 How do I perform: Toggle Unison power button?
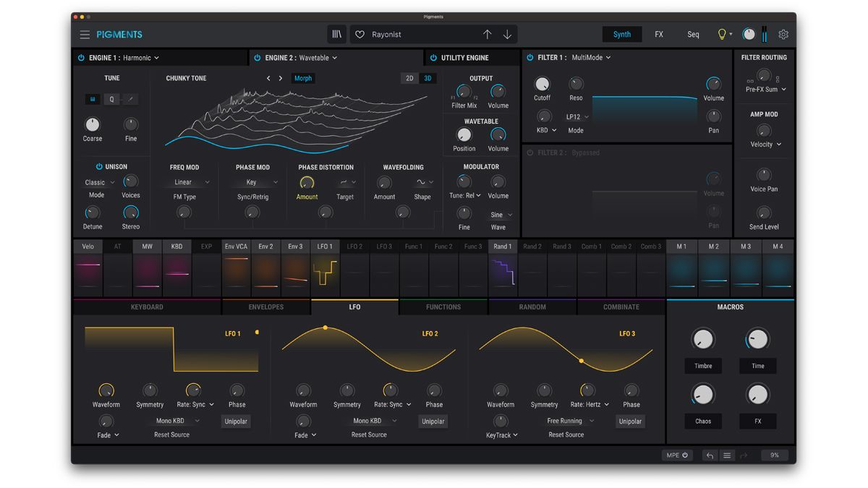tap(99, 166)
